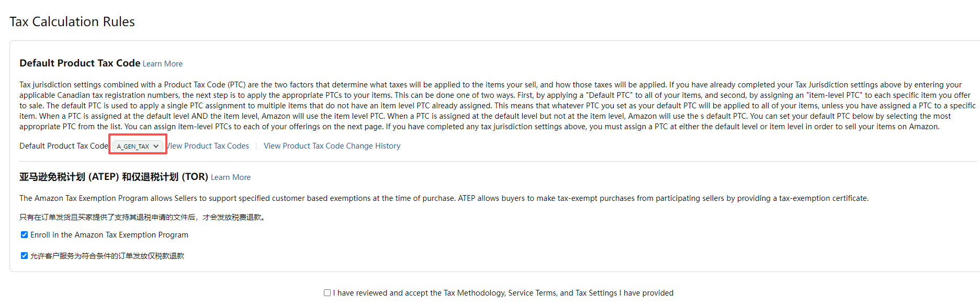Click the Enroll in the Amazon Tax Exemption Program label text
Image resolution: width=980 pixels, height=305 pixels.
pos(109,235)
